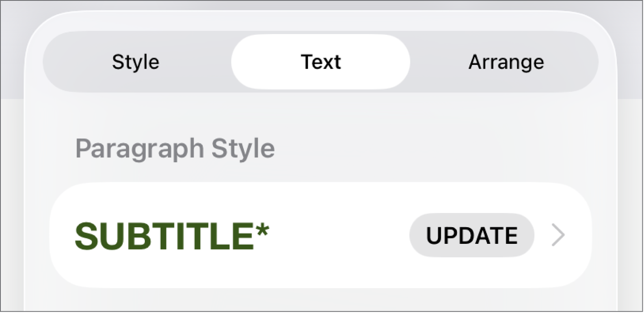Switch formatting panel to Arrange
The image size is (644, 314).
[506, 62]
